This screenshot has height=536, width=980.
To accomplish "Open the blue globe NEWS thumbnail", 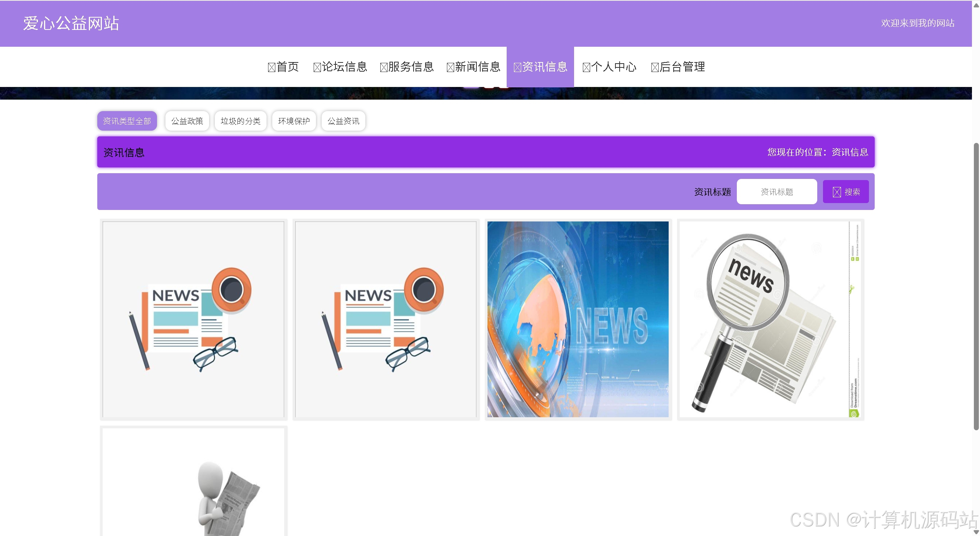I will (578, 319).
